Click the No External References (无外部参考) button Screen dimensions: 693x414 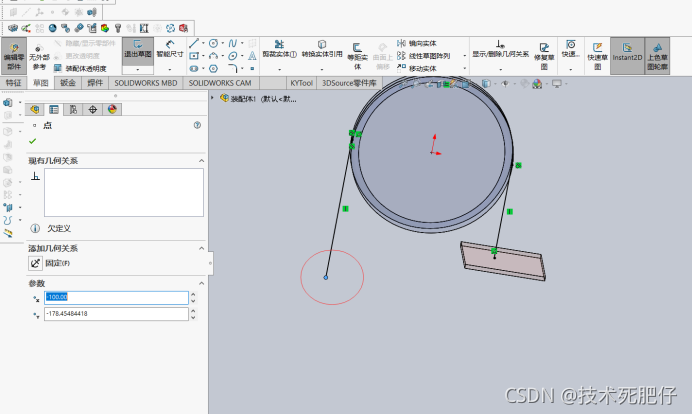pyautogui.click(x=39, y=57)
